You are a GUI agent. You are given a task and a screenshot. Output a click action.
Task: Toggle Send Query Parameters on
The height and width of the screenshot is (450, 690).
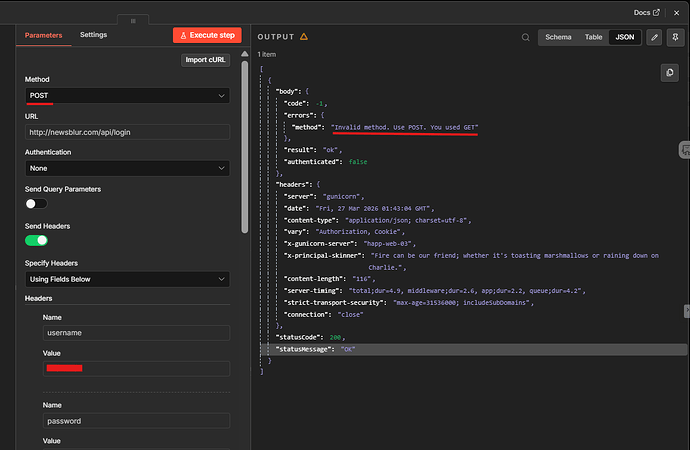click(x=37, y=203)
